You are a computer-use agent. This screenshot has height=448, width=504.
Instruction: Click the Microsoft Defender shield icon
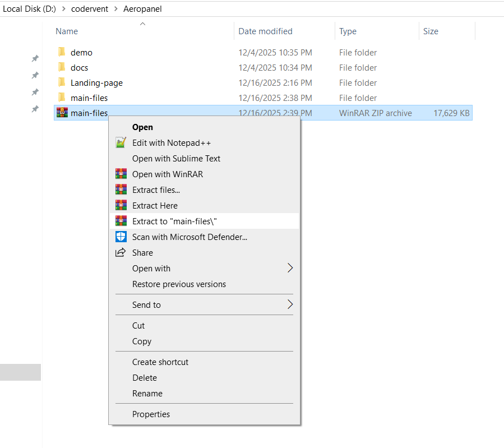(121, 237)
